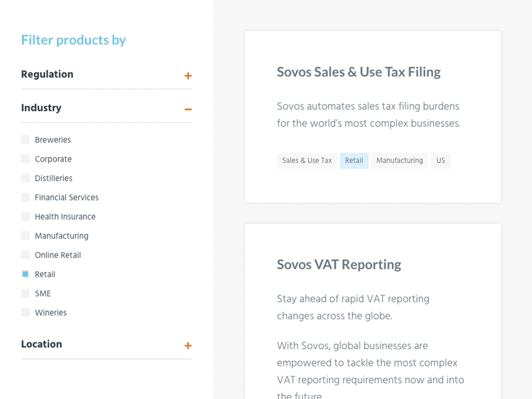Open the Regulation section heading
Screen dimensions: 532x399
coord(47,74)
